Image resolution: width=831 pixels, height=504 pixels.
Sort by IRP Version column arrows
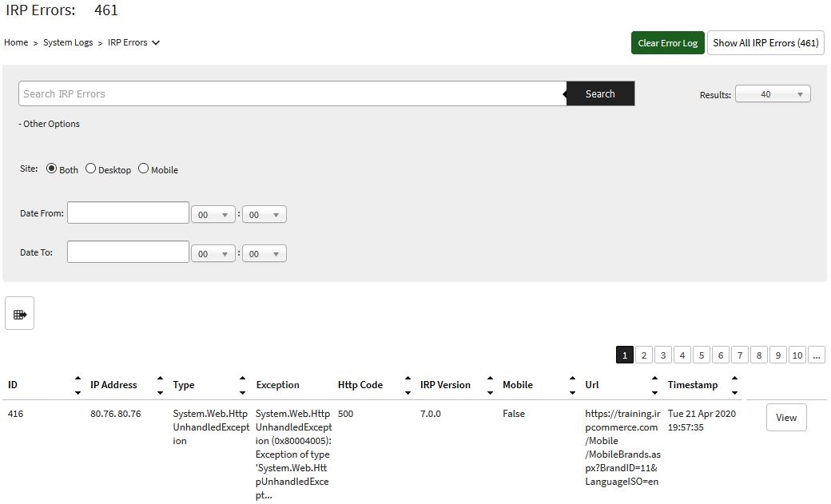pos(489,385)
